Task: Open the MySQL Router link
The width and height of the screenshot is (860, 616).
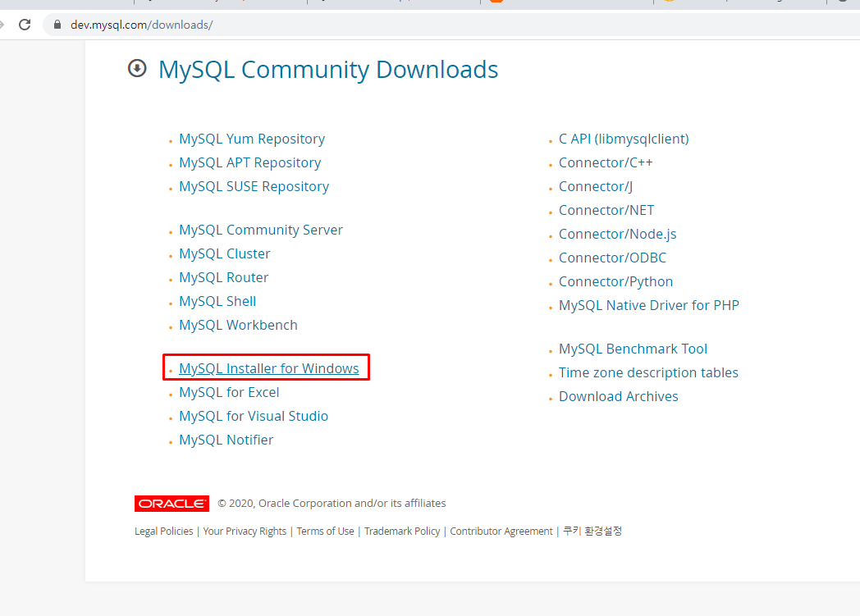Action: pyautogui.click(x=224, y=277)
